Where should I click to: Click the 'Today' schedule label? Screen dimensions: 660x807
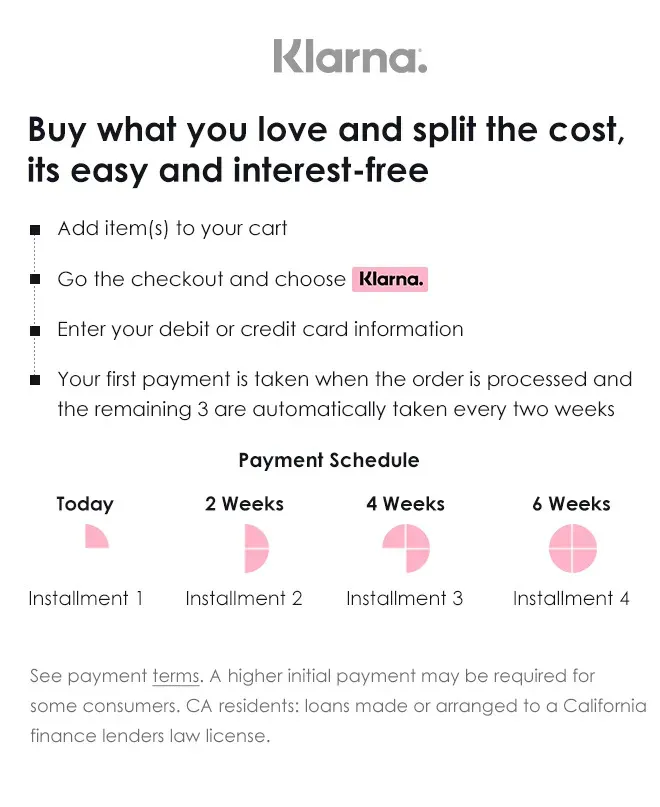(x=85, y=504)
